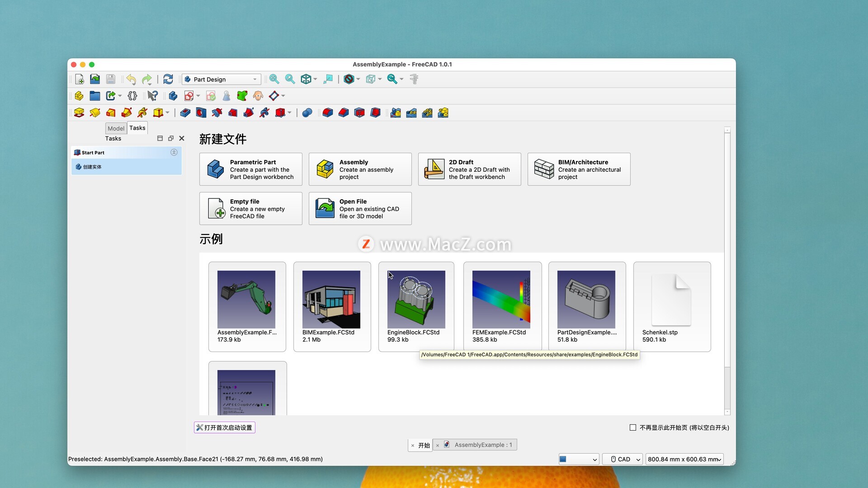Click the blue Create group folder icon

(95, 96)
